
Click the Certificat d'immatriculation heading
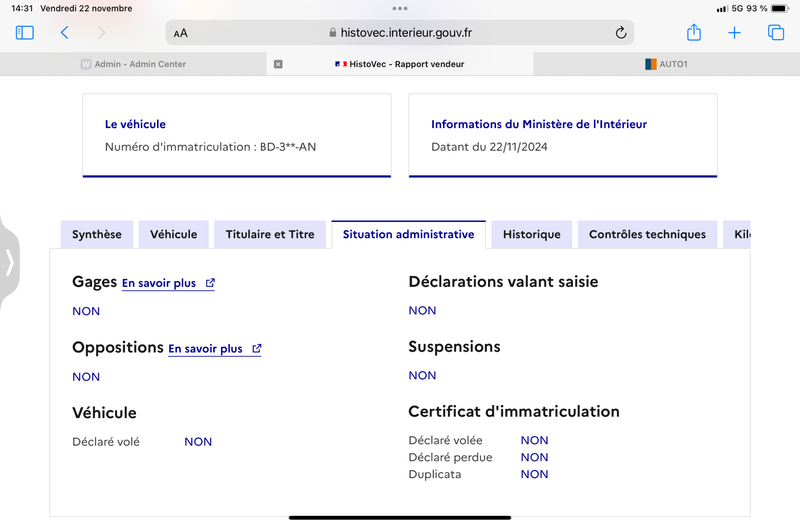(514, 411)
